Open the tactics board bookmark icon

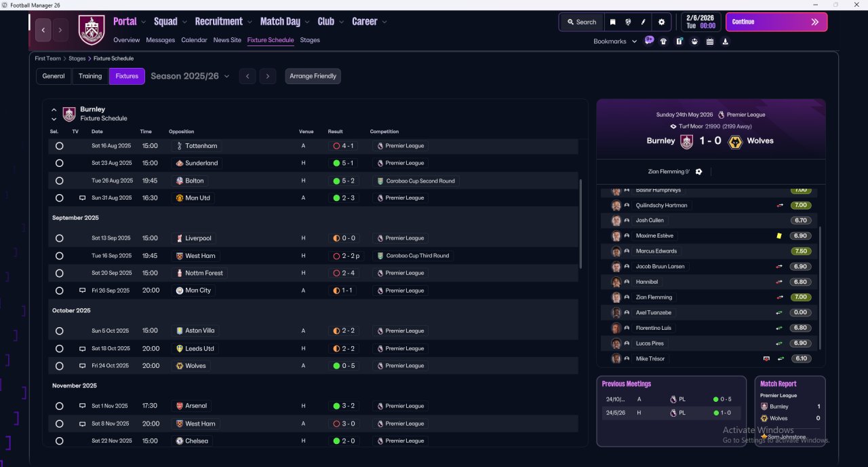pyautogui.click(x=679, y=41)
